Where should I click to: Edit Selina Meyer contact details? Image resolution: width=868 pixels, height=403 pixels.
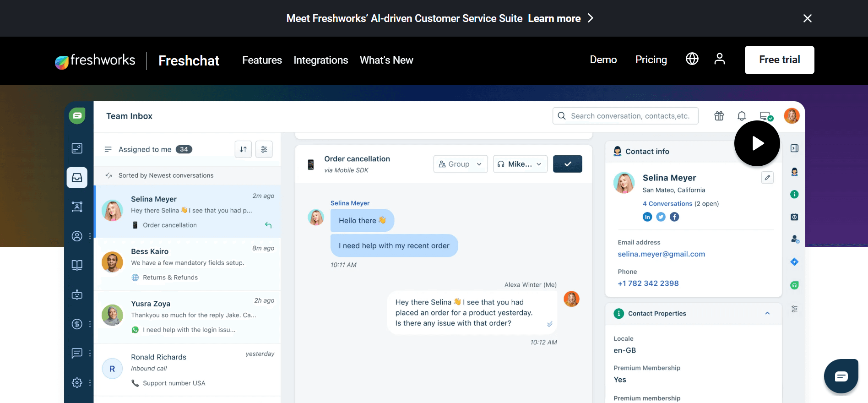coord(767,177)
